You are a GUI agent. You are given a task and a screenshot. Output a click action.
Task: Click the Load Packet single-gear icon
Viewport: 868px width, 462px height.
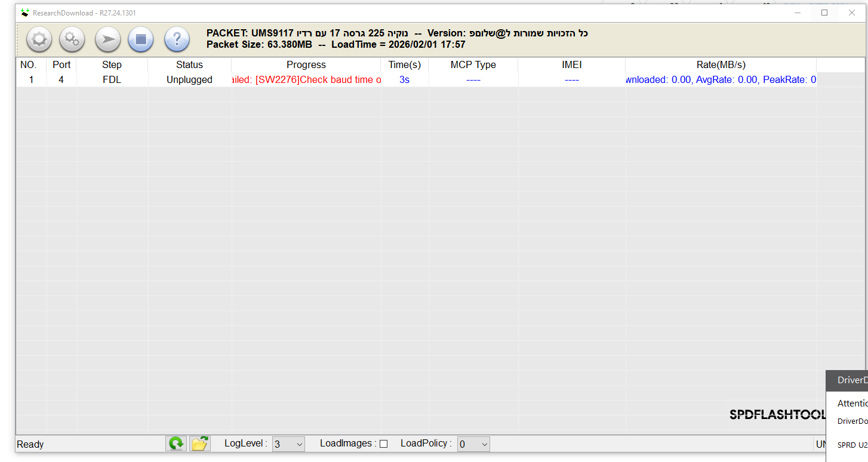click(39, 39)
